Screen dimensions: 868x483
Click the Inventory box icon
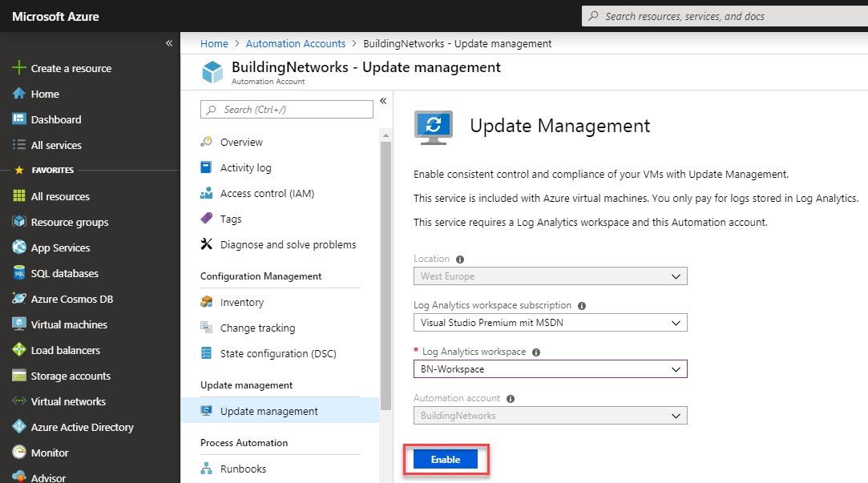[207, 301]
